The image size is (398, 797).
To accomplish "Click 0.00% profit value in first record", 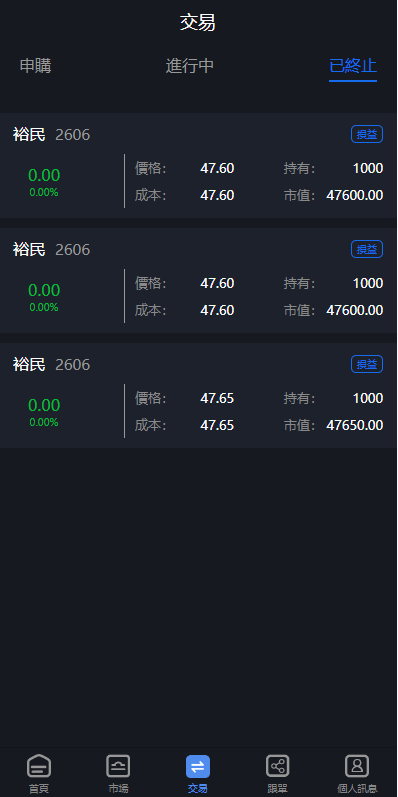I will tap(44, 193).
